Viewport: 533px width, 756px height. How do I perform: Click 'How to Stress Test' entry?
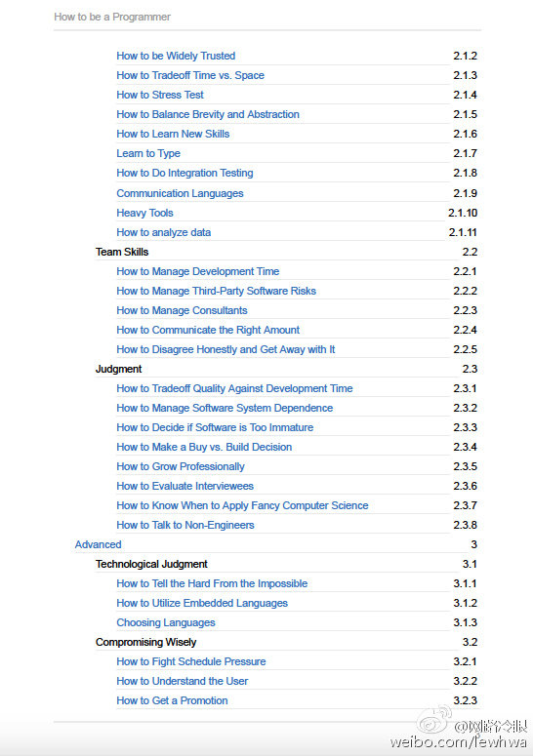pos(160,95)
